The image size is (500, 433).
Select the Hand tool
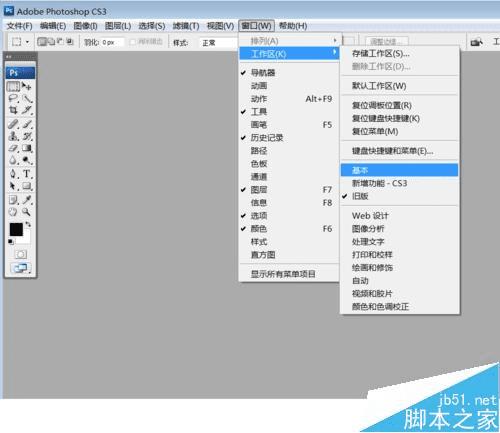pyautogui.click(x=13, y=212)
